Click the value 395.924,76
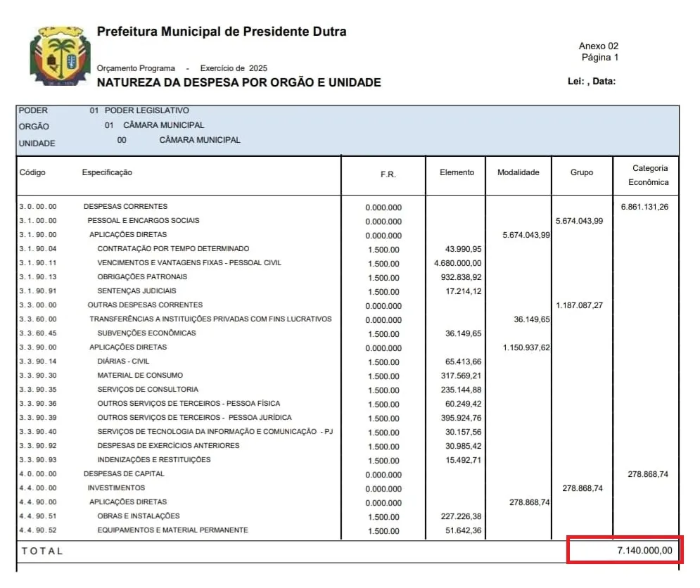700x588 pixels. (462, 418)
